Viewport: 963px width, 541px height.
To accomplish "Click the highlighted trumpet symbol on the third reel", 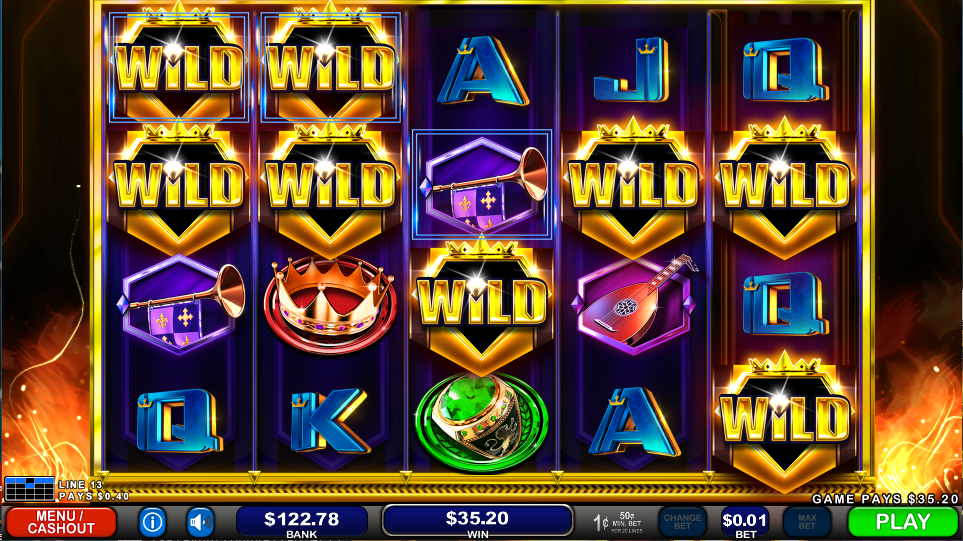I will click(482, 184).
